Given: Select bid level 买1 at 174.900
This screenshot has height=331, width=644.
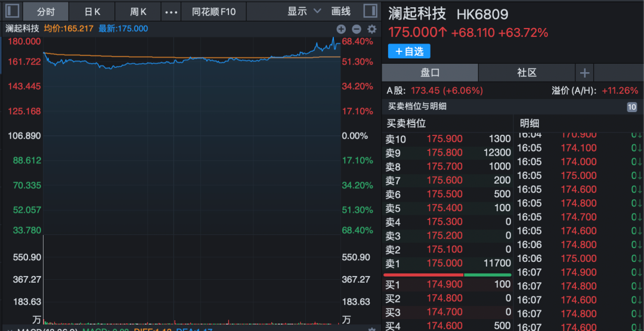Looking at the screenshot, I should coord(448,284).
